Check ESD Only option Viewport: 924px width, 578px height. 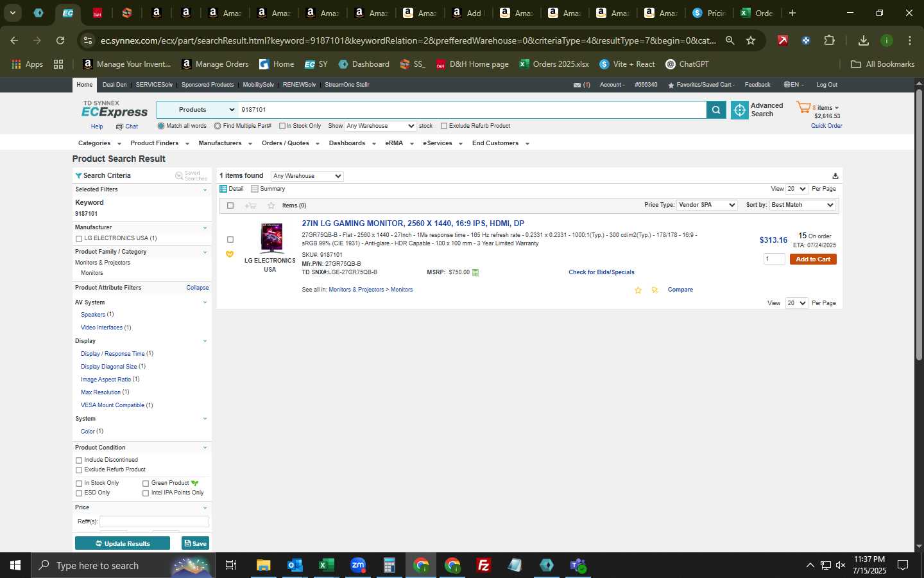(79, 493)
